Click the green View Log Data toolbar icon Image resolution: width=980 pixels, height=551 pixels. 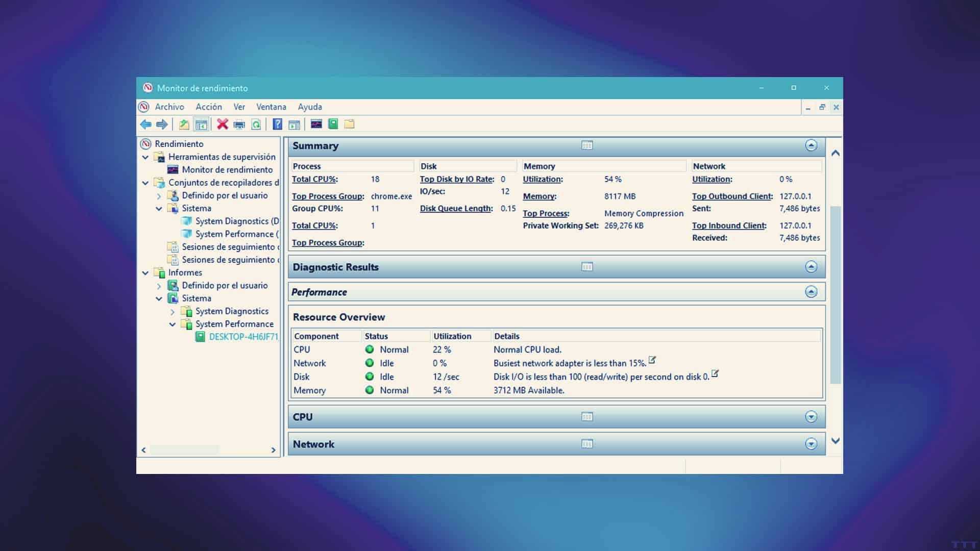coord(333,124)
